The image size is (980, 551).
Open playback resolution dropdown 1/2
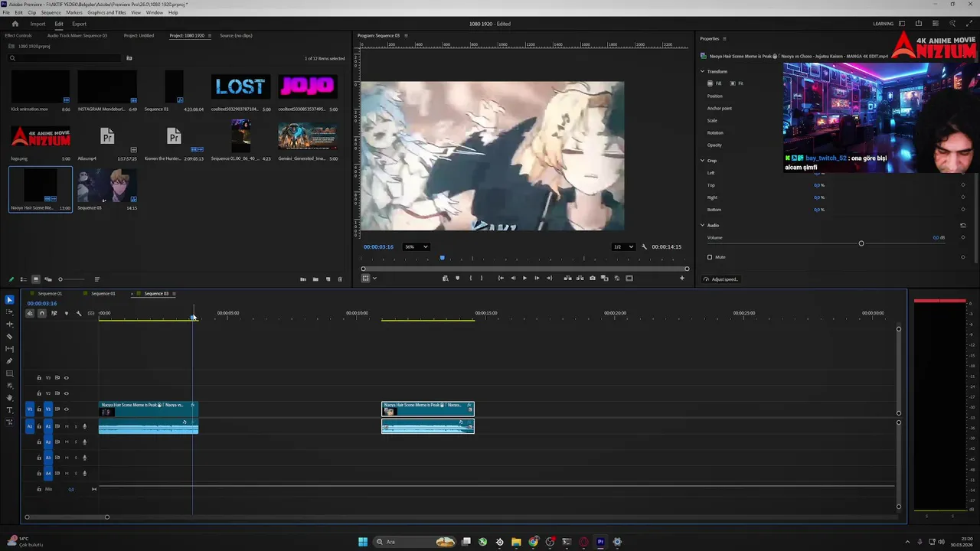[622, 246]
